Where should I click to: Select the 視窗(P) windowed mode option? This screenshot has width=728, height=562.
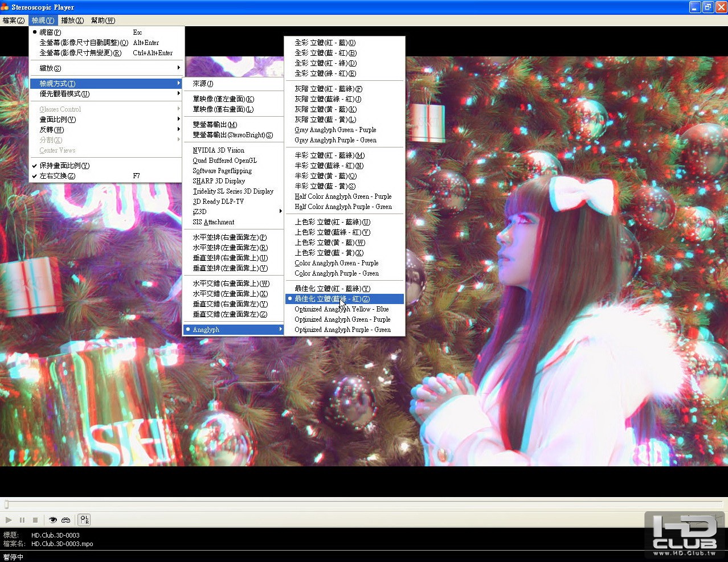pyautogui.click(x=106, y=32)
